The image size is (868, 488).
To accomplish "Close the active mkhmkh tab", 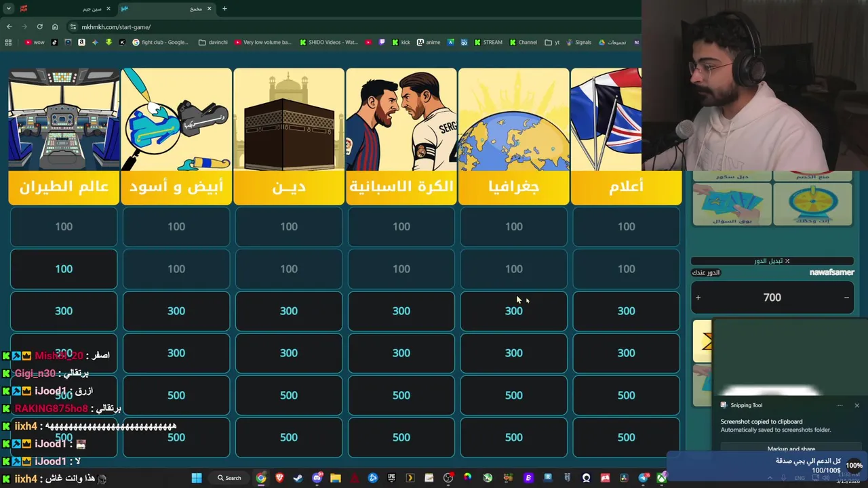I will [209, 9].
